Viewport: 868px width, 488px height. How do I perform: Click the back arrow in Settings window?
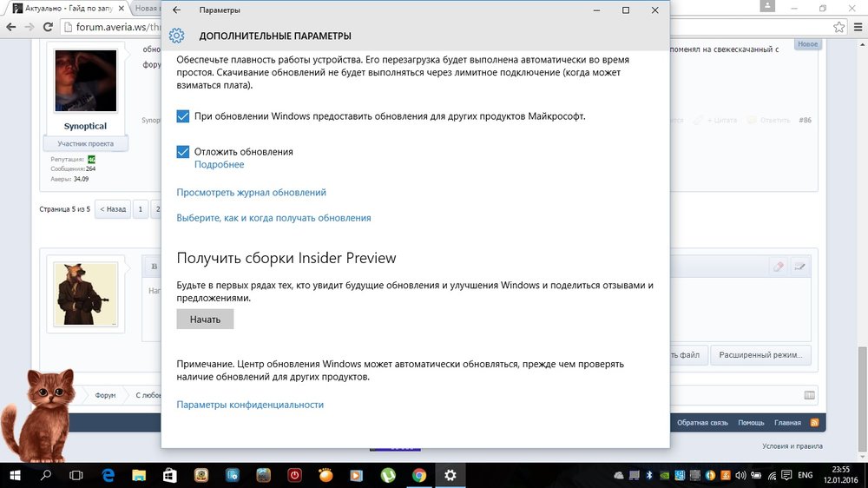177,10
